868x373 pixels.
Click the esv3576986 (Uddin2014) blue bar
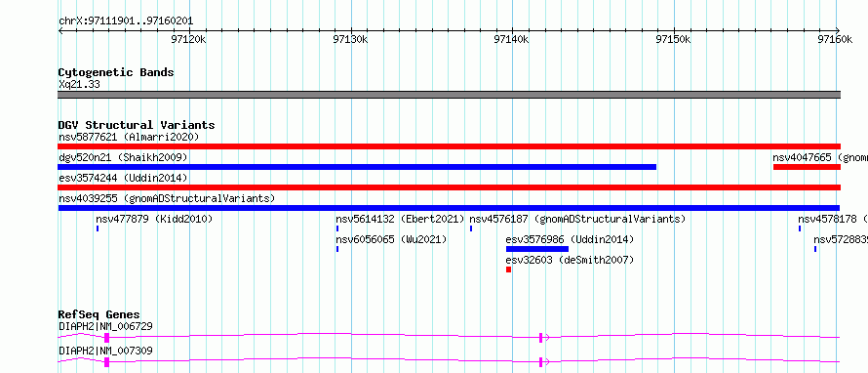click(x=537, y=249)
